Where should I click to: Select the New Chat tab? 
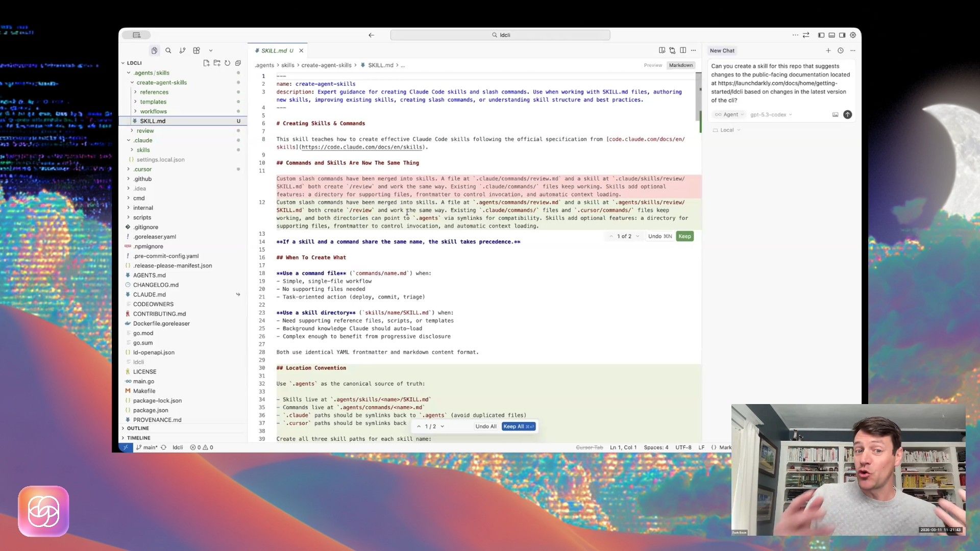pos(722,51)
